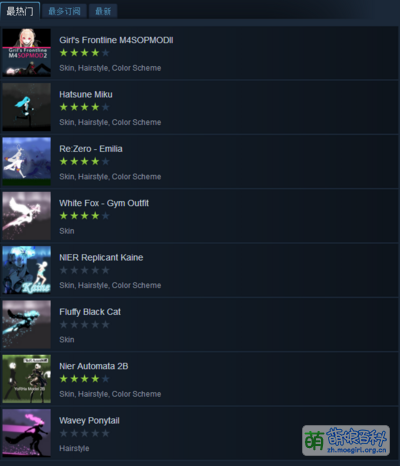Open the Girl's Frontline M4SOPMODII thumbnail
This screenshot has width=400, height=466.
(x=27, y=53)
